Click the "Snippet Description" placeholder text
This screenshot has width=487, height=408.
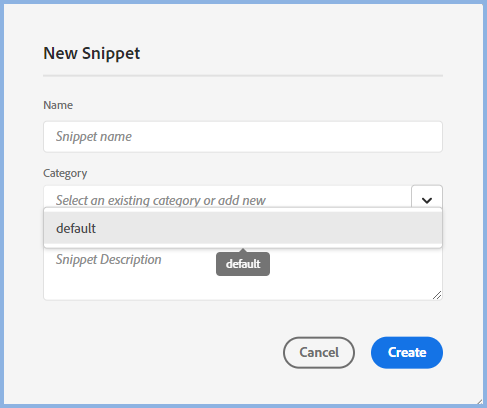pos(109,260)
